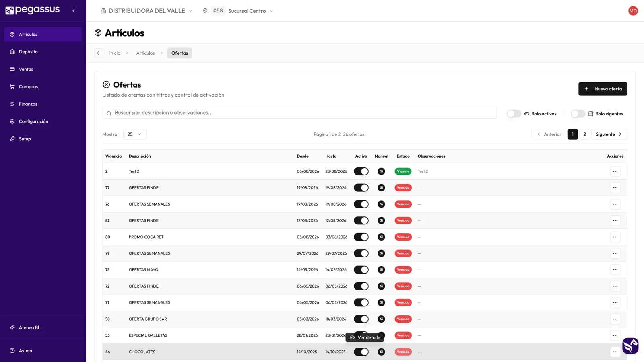Open actions menu for OFERTA GRUPO SAR row
644x362 pixels.
(615, 319)
